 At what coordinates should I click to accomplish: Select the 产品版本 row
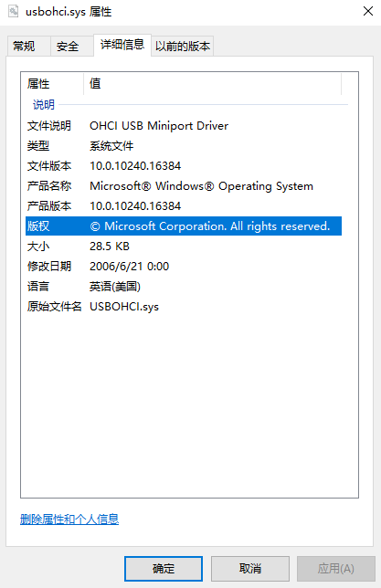click(184, 205)
